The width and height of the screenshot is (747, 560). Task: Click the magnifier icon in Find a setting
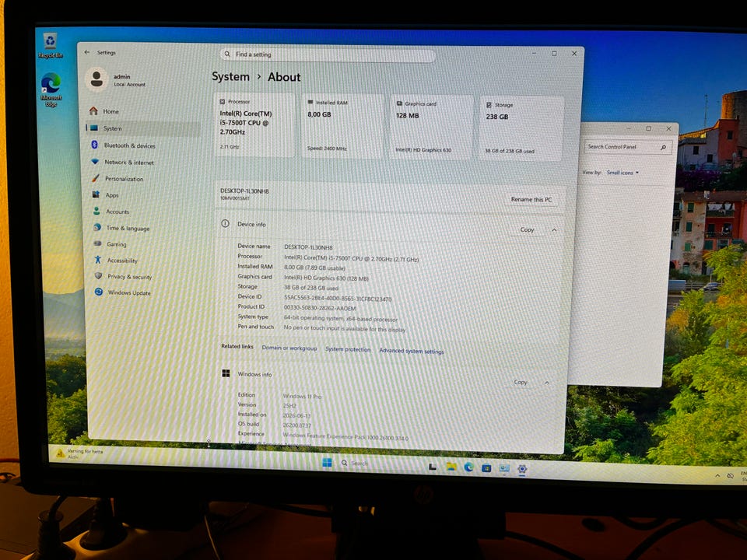227,54
